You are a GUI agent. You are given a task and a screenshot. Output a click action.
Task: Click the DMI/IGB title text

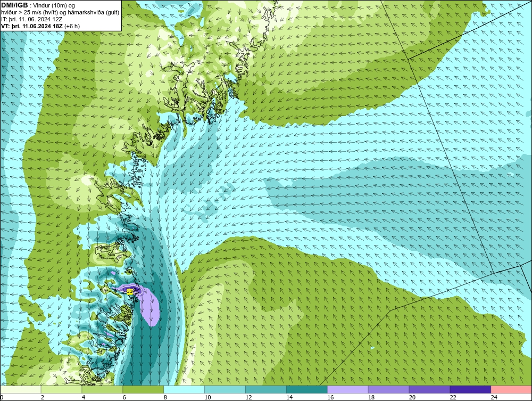coord(14,5)
